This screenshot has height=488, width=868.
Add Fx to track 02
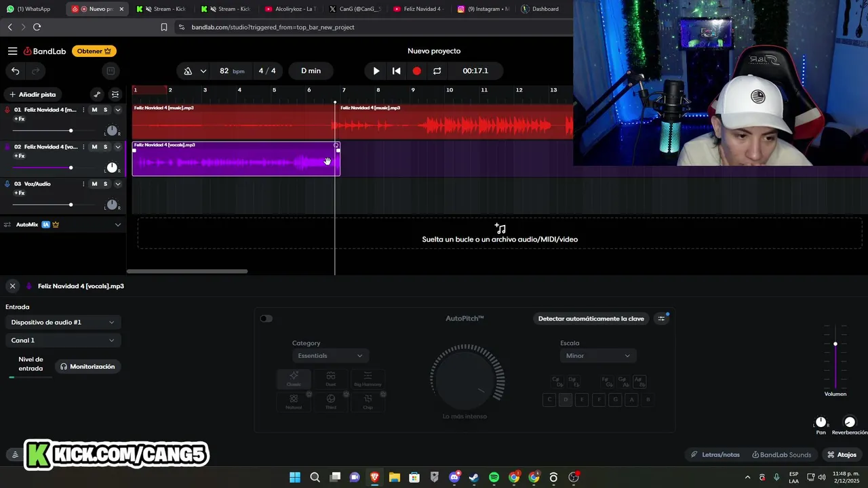point(20,156)
